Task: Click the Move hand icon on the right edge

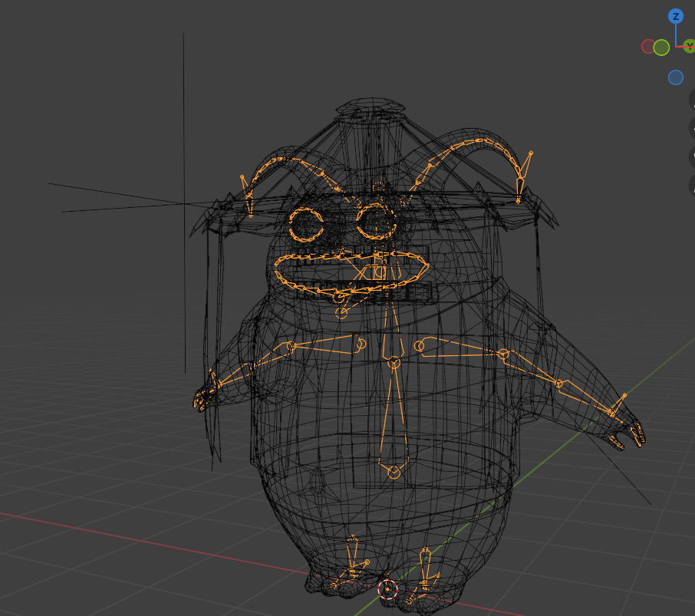Action: [x=691, y=128]
